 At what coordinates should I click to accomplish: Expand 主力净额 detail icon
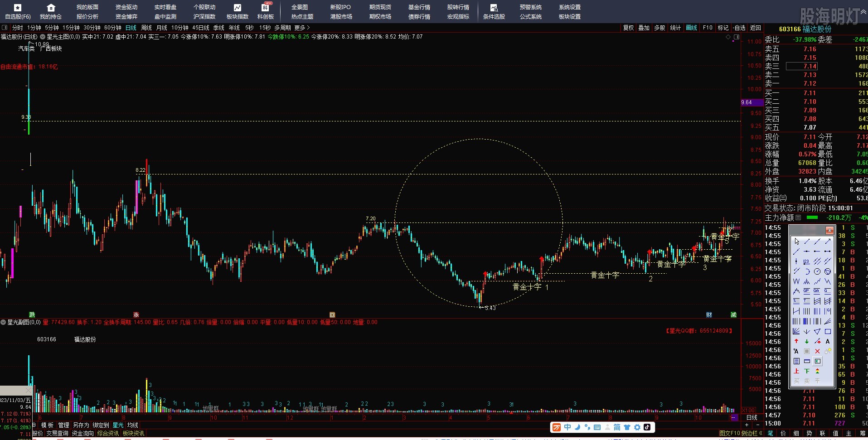tap(798, 218)
